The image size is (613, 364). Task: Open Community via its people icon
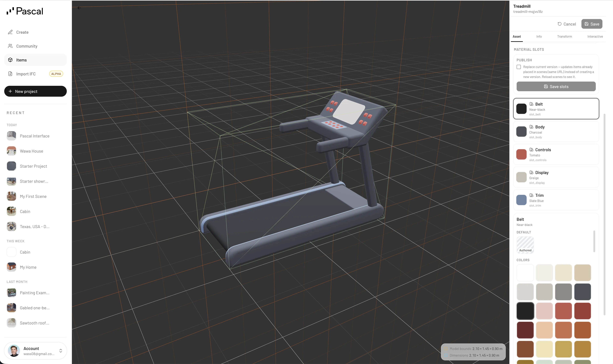click(10, 46)
